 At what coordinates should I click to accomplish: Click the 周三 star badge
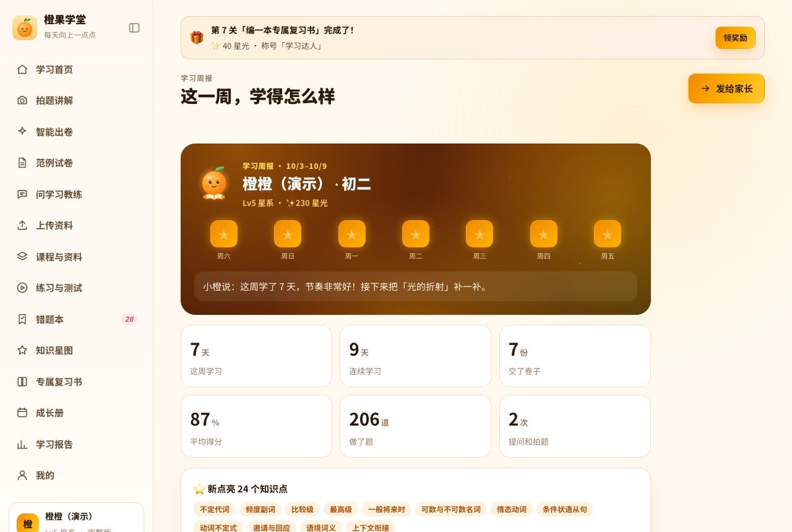point(480,234)
